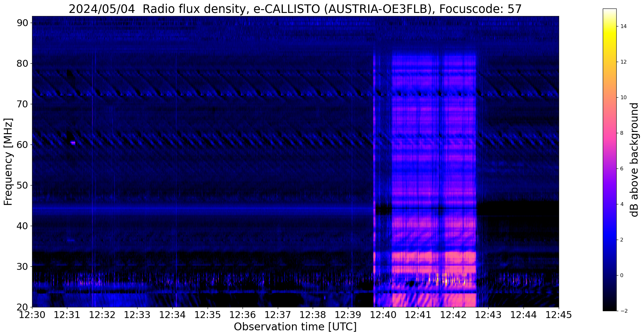
Task: Click the 'Observation time [UTC]' axis label
Action: (x=295, y=327)
